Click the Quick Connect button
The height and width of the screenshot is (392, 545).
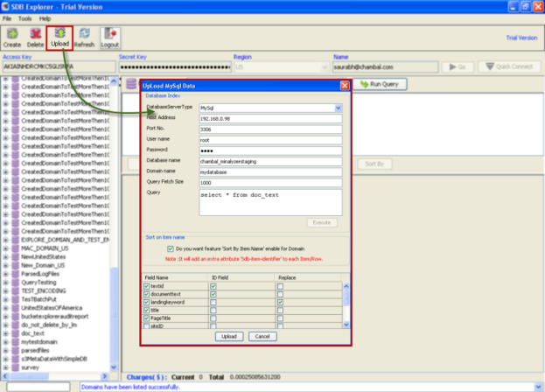pyautogui.click(x=509, y=66)
